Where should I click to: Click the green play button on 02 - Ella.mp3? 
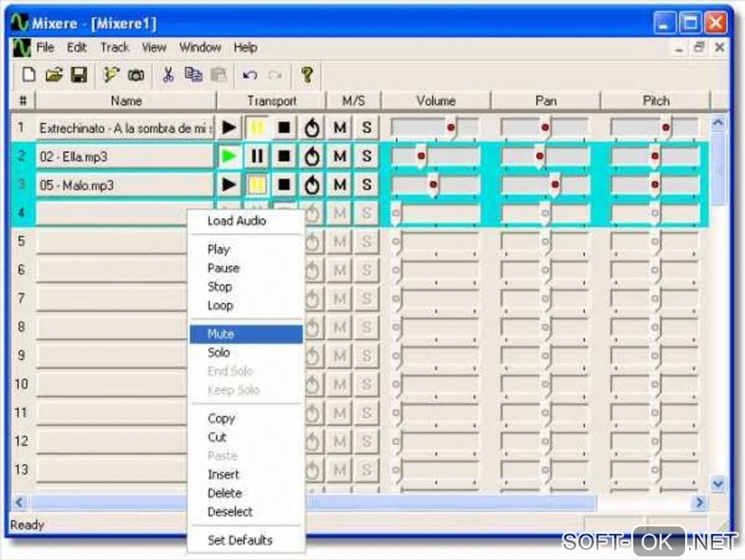click(229, 156)
